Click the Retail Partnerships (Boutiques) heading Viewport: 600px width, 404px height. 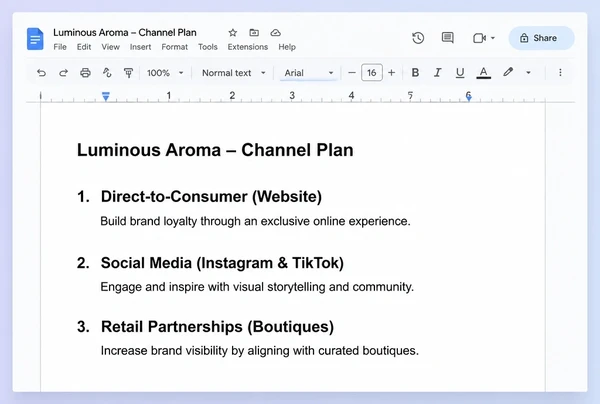click(217, 327)
